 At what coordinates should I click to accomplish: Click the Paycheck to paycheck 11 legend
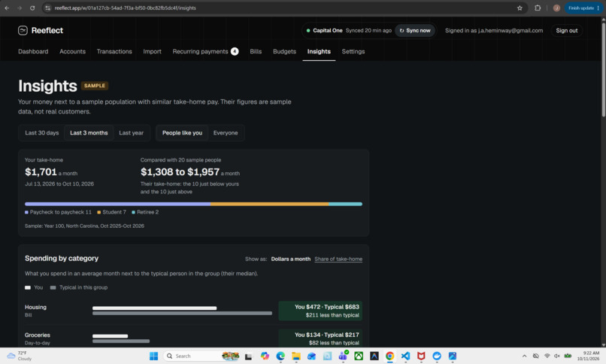58,212
